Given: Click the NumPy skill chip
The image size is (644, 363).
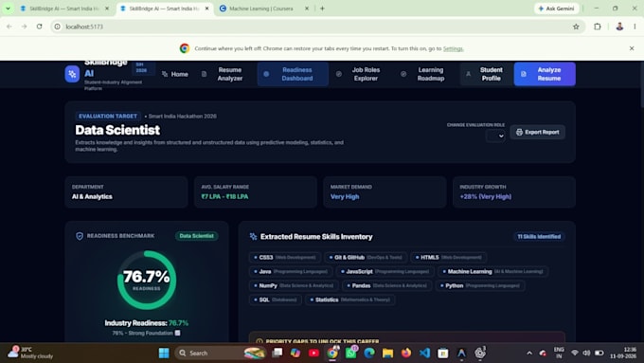Looking at the screenshot, I should pyautogui.click(x=294, y=285).
